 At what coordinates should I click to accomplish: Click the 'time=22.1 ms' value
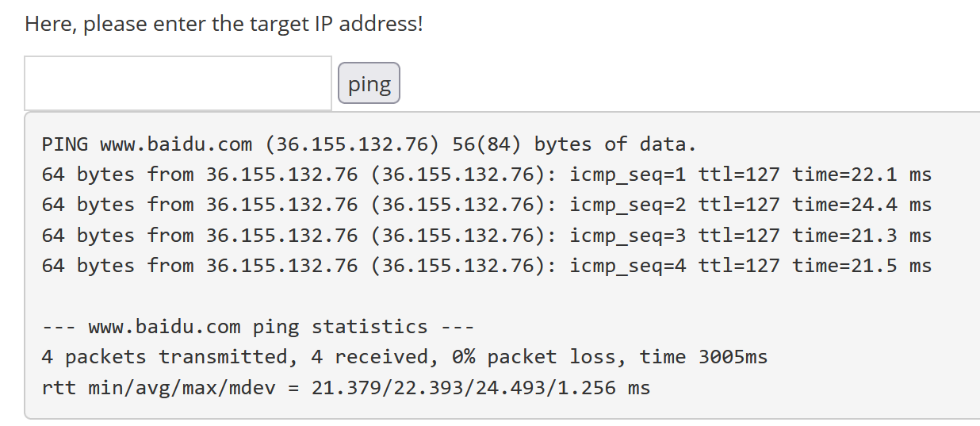click(x=861, y=175)
